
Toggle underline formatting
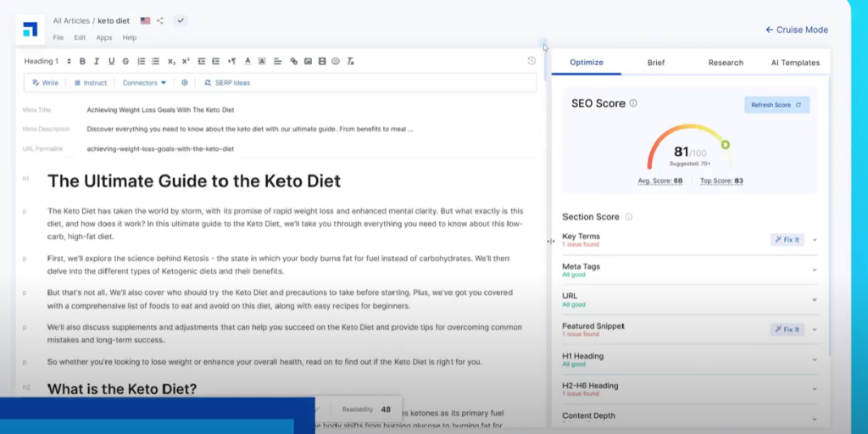111,61
